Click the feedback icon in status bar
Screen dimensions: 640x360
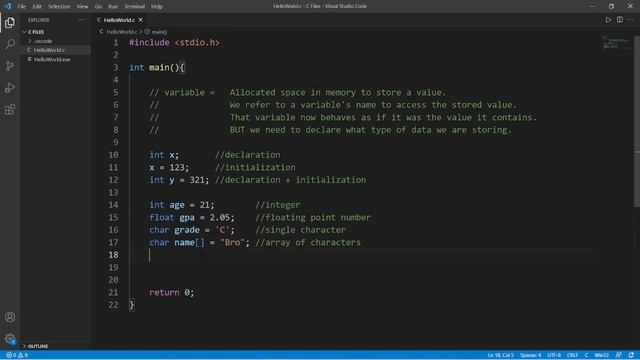coord(619,355)
